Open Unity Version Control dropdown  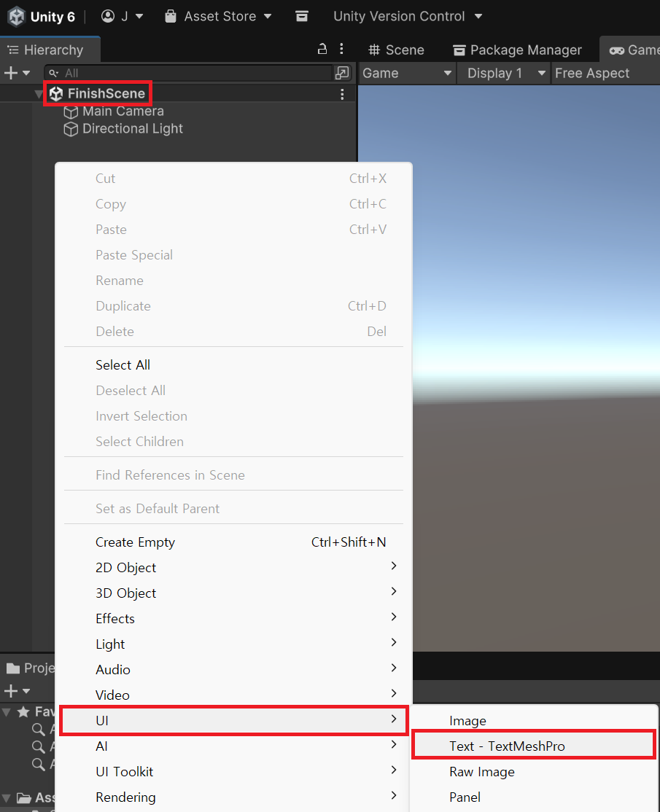(408, 17)
